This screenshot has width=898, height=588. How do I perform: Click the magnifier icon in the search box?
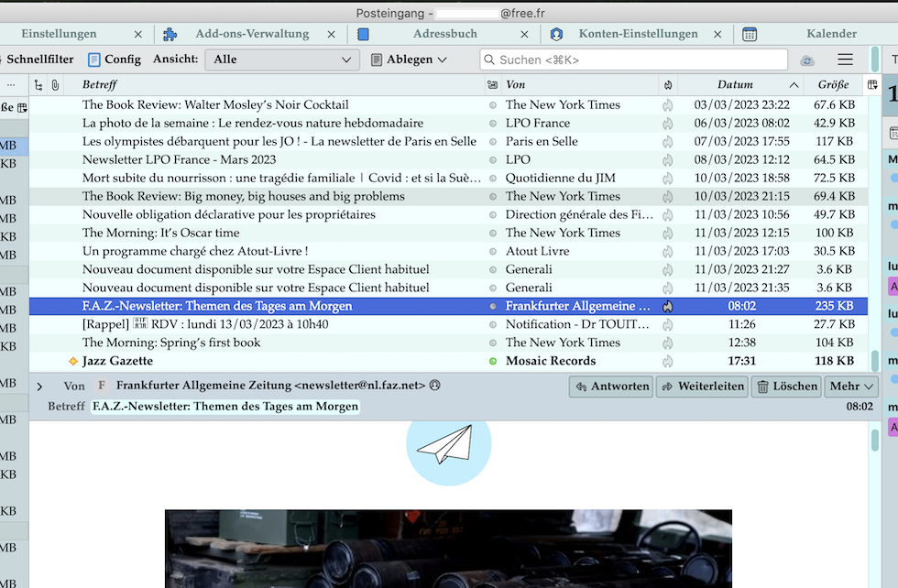pos(489,60)
